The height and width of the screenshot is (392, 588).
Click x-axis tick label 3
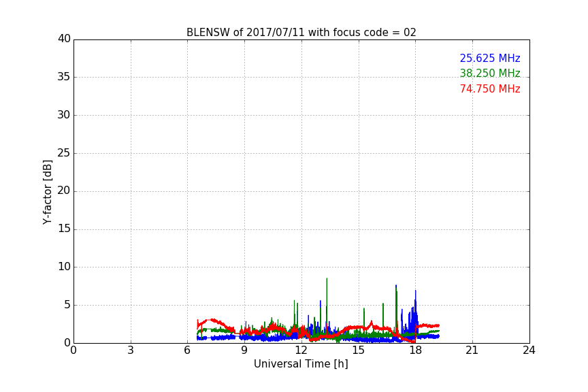tap(131, 350)
